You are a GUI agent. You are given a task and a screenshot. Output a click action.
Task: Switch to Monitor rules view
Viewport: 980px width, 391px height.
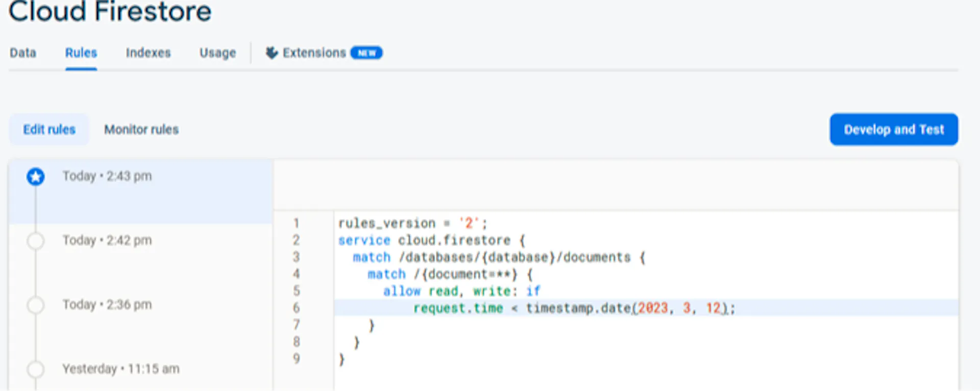[x=141, y=129]
